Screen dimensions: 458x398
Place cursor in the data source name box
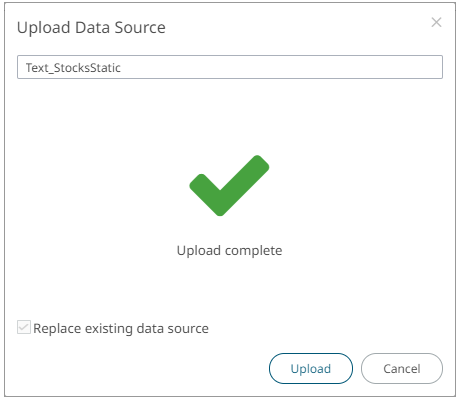pyautogui.click(x=230, y=67)
